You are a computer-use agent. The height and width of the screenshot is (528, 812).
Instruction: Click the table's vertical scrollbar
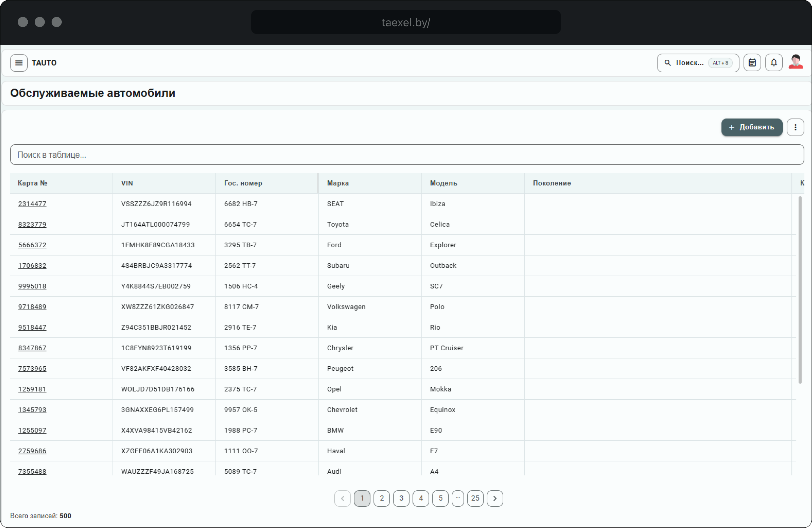(800, 290)
